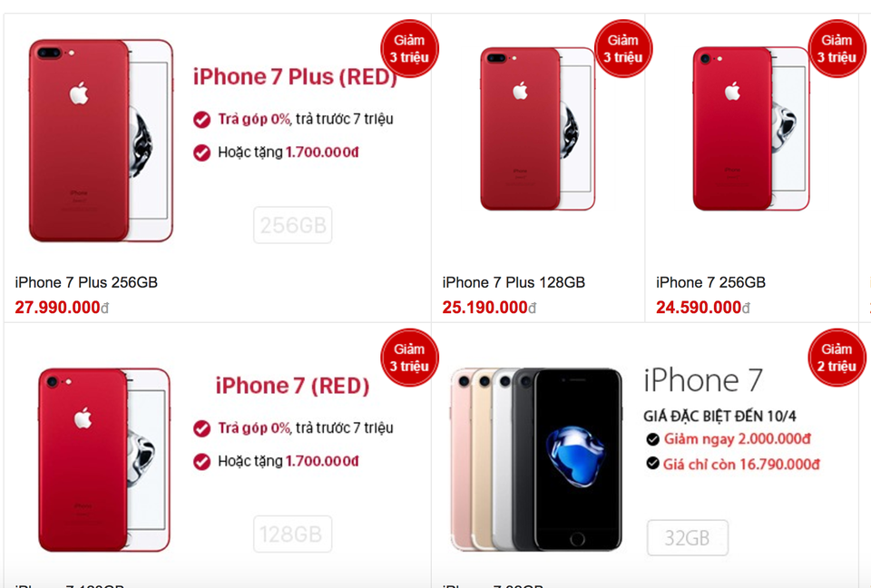This screenshot has width=871, height=588.
Task: Click the multi-color iPhone 7 lineup image
Action: point(536,459)
